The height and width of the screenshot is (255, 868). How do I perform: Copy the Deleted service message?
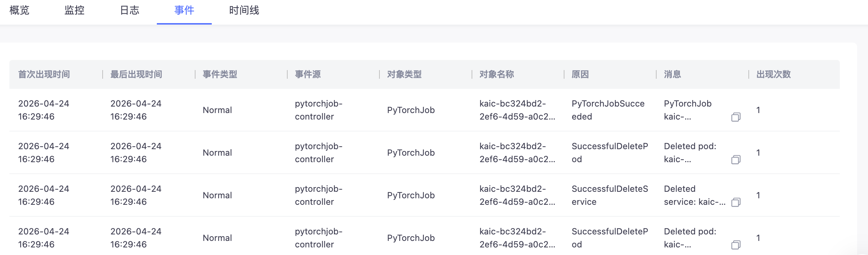(x=736, y=202)
